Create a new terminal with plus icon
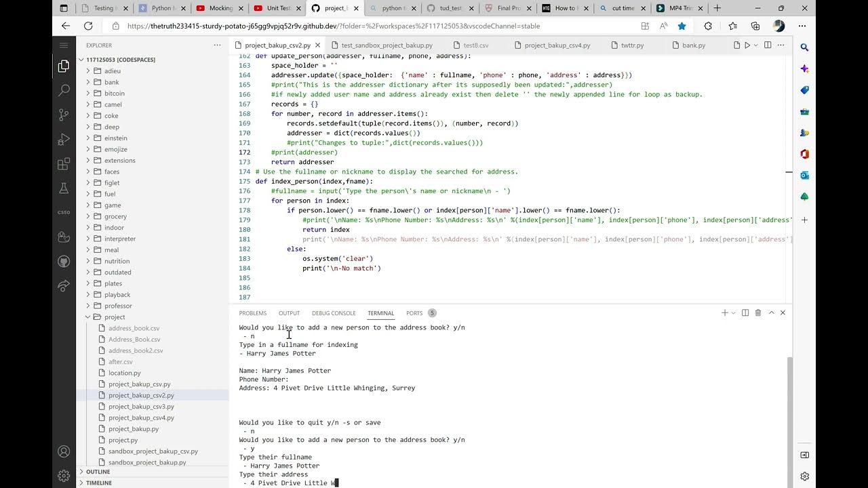Image resolution: width=868 pixels, height=488 pixels. [x=724, y=313]
